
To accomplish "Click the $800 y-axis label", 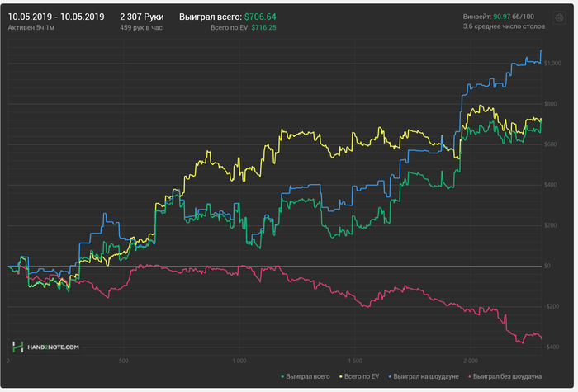I will click(x=551, y=104).
